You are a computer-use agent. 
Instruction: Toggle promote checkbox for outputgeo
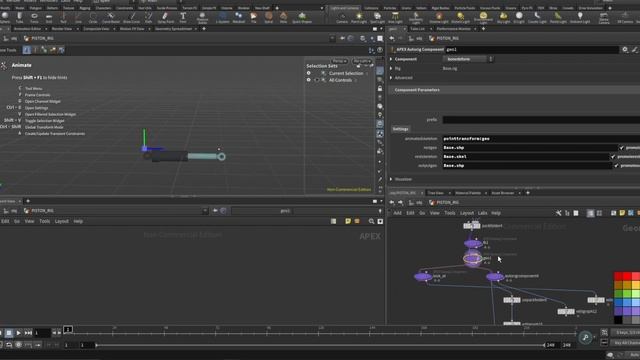(616, 166)
